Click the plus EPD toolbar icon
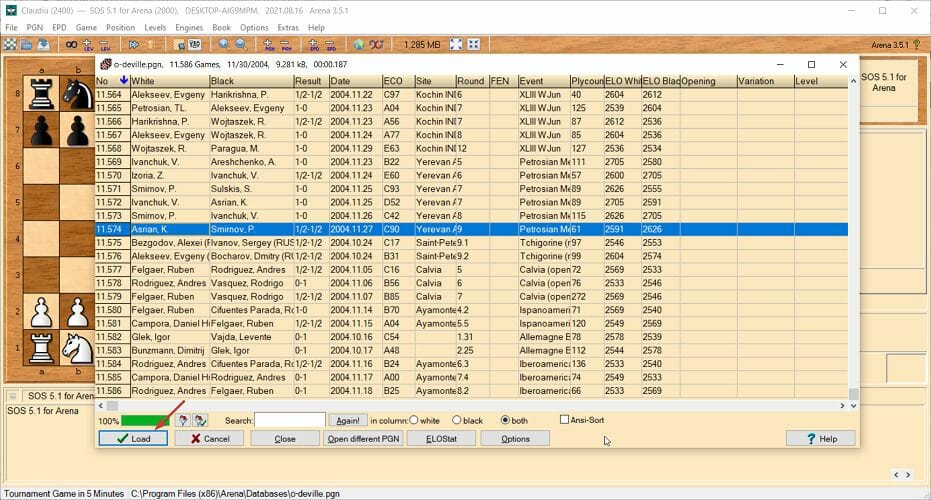 314,45
